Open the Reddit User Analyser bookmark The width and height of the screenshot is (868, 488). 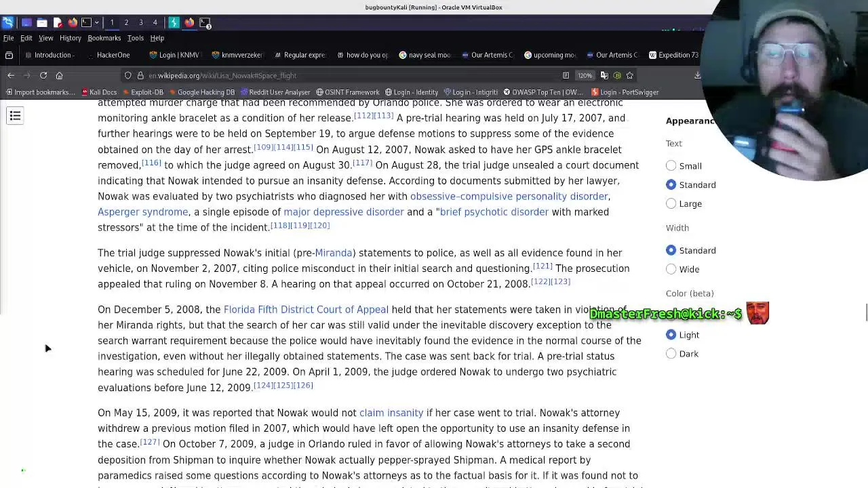point(275,92)
